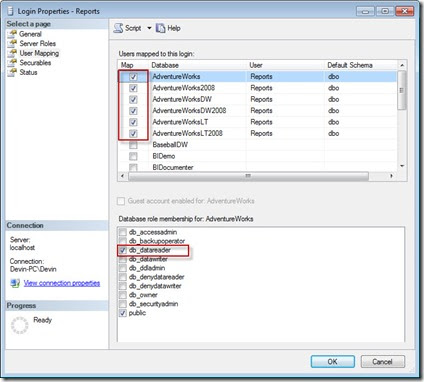This screenshot has height=382, width=424.
Task: Click the database list scroll-up arrow
Action: tap(402, 65)
